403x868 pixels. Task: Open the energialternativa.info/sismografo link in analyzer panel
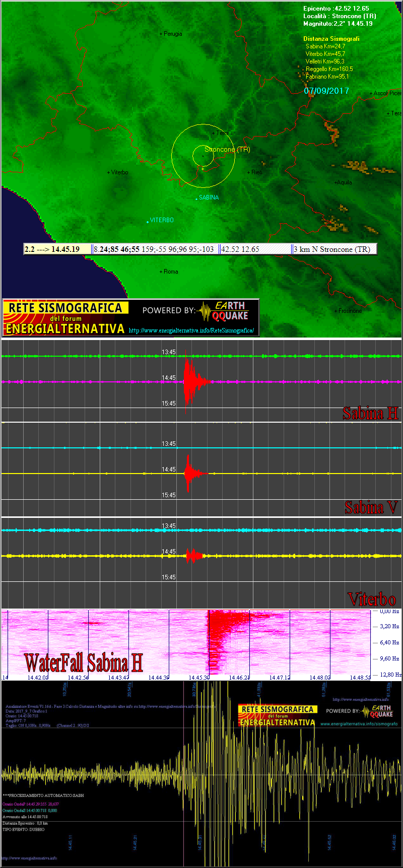coord(359,724)
